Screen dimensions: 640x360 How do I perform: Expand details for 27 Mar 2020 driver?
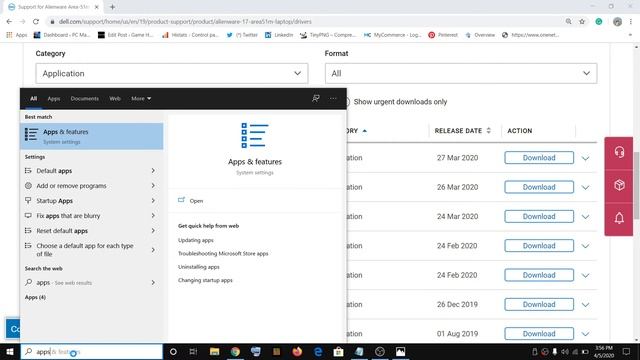pos(585,158)
